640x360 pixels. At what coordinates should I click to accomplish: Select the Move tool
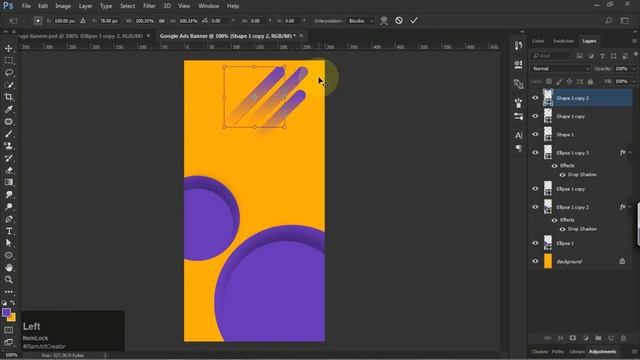pyautogui.click(x=9, y=49)
